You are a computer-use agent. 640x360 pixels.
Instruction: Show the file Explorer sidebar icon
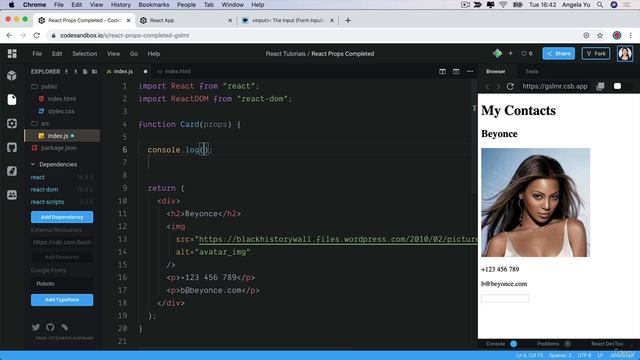[x=12, y=100]
